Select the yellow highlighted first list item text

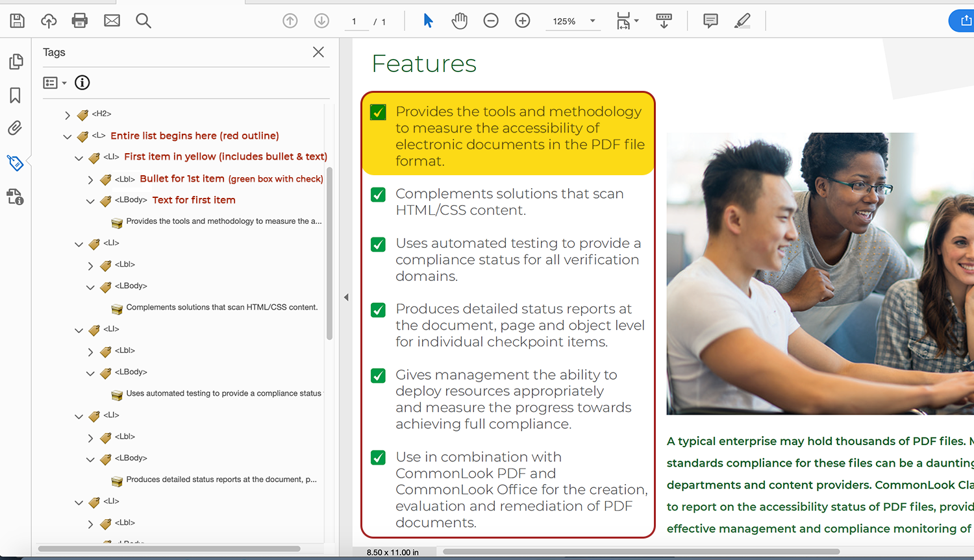click(x=519, y=136)
